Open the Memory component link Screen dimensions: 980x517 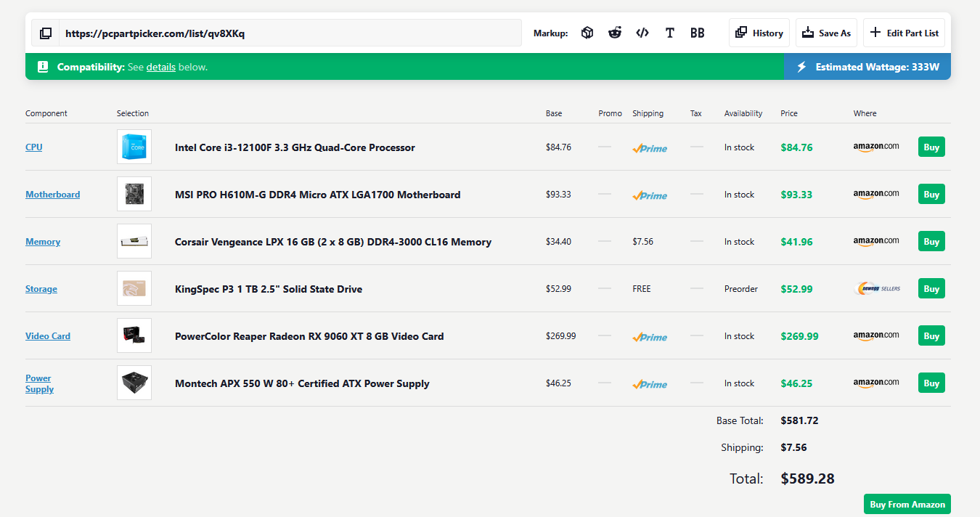43,242
